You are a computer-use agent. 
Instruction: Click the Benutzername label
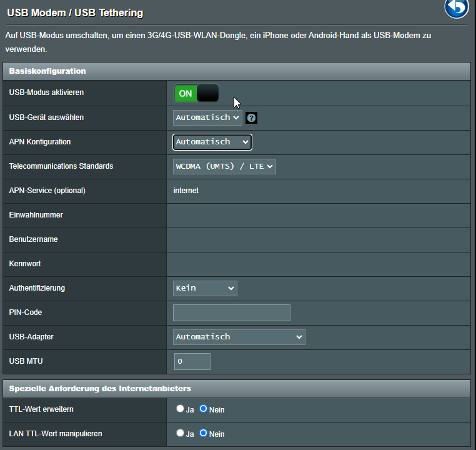33,239
